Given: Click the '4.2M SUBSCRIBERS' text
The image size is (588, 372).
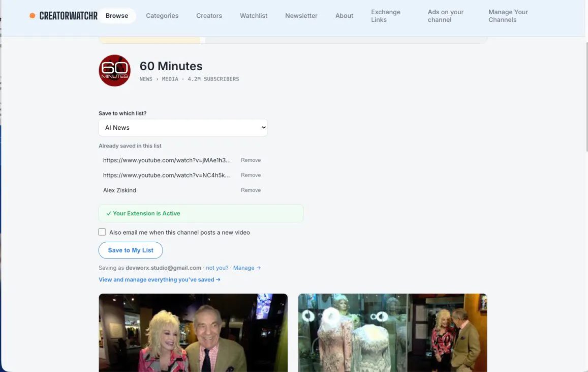Looking at the screenshot, I should click(213, 79).
